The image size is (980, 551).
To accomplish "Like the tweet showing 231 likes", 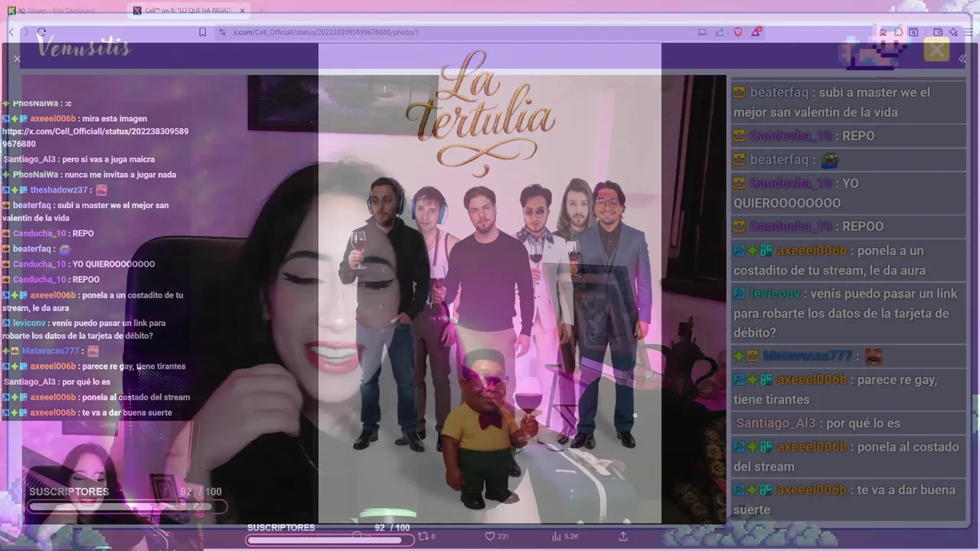I will (x=496, y=536).
